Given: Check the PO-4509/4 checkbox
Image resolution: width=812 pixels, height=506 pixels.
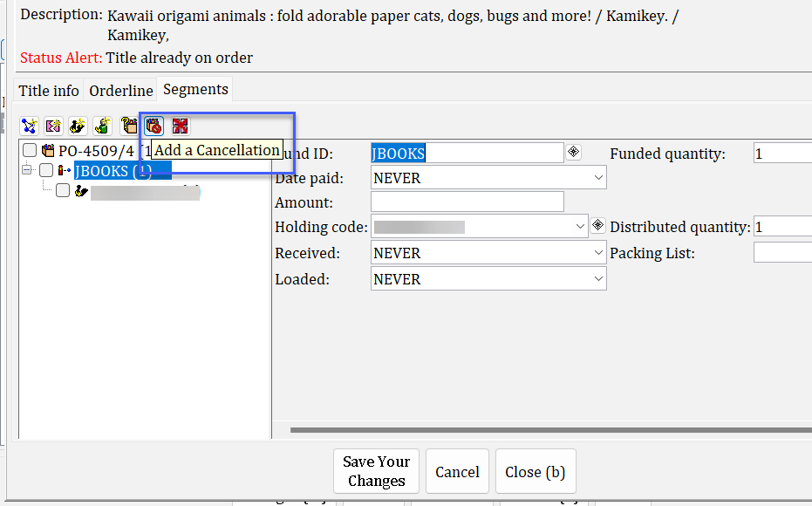Looking at the screenshot, I should pyautogui.click(x=30, y=150).
